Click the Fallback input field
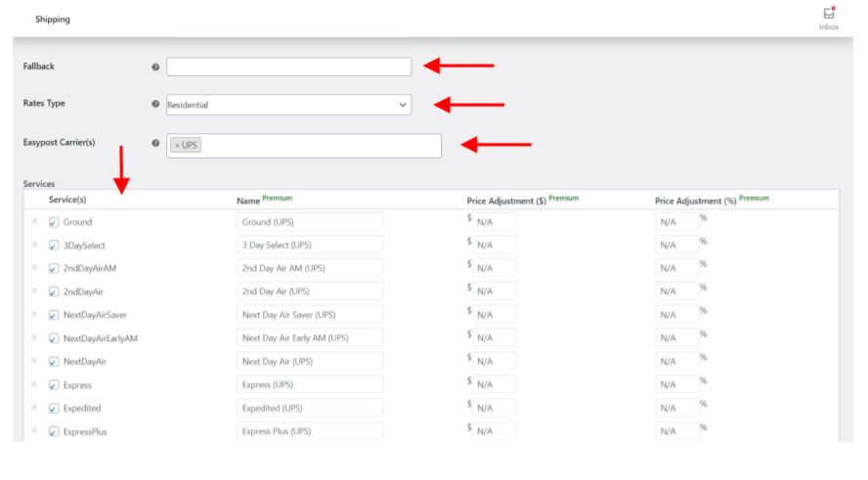Viewport: 868px width, 480px height. 288,66
